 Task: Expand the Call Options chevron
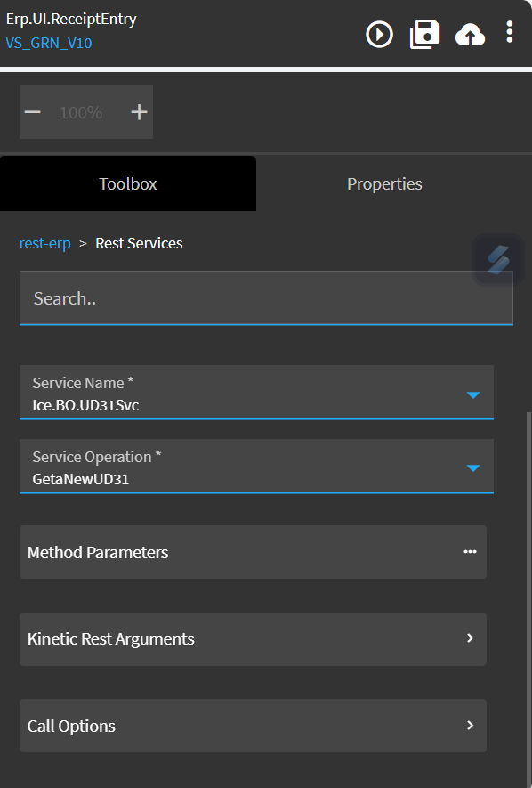(471, 725)
